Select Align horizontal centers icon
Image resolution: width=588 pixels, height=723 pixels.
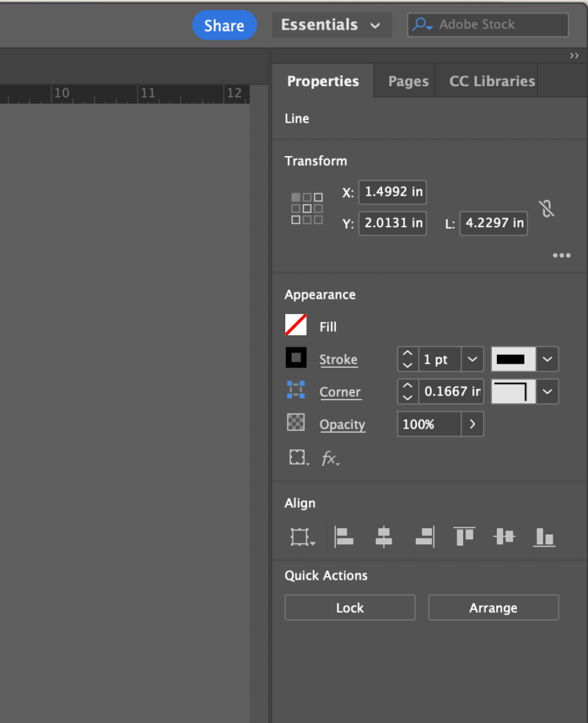click(383, 537)
